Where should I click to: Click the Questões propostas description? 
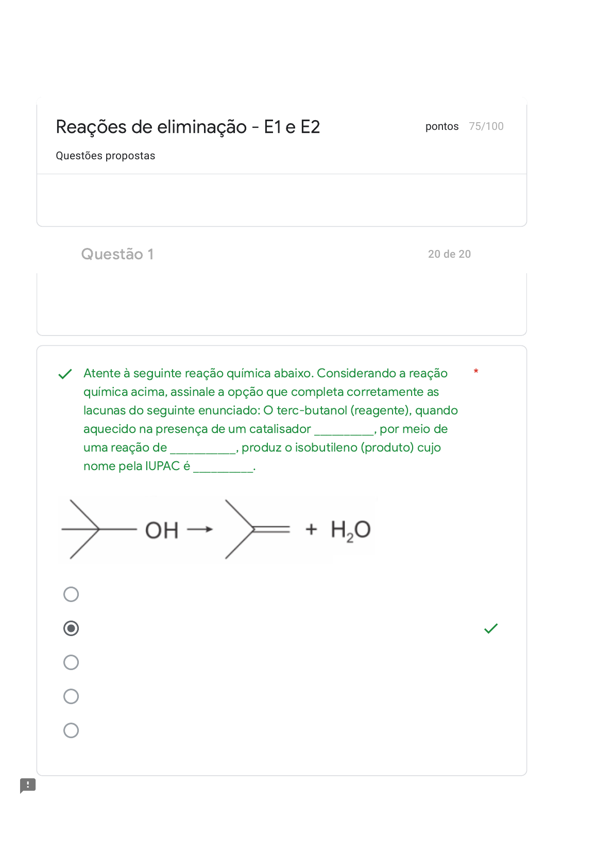[105, 156]
